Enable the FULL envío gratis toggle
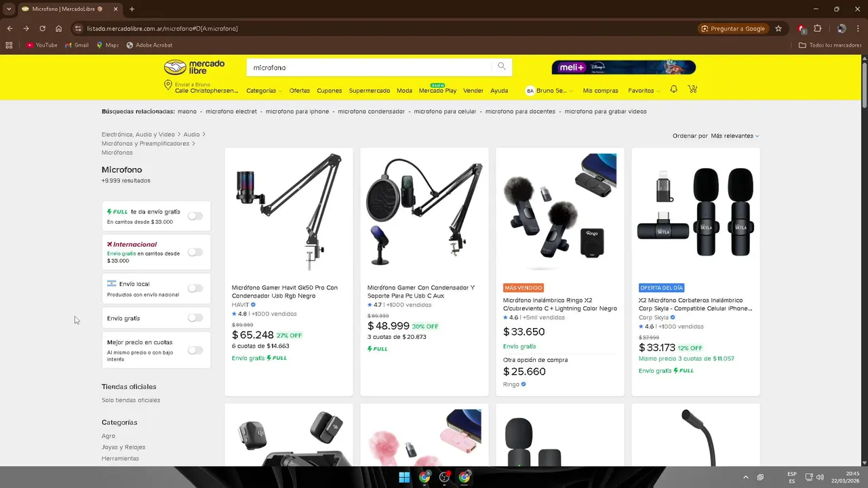This screenshot has width=868, height=488. coord(195,216)
